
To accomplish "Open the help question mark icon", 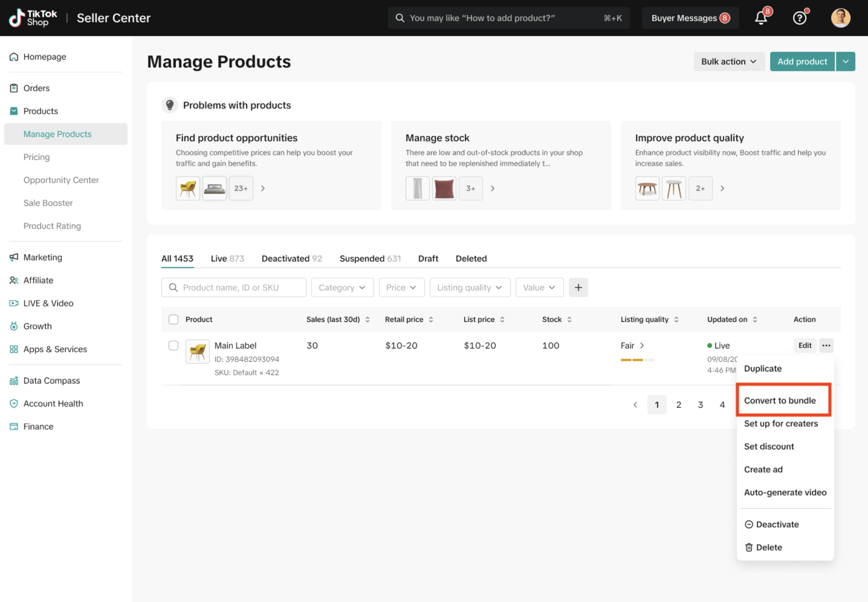I will [x=799, y=18].
